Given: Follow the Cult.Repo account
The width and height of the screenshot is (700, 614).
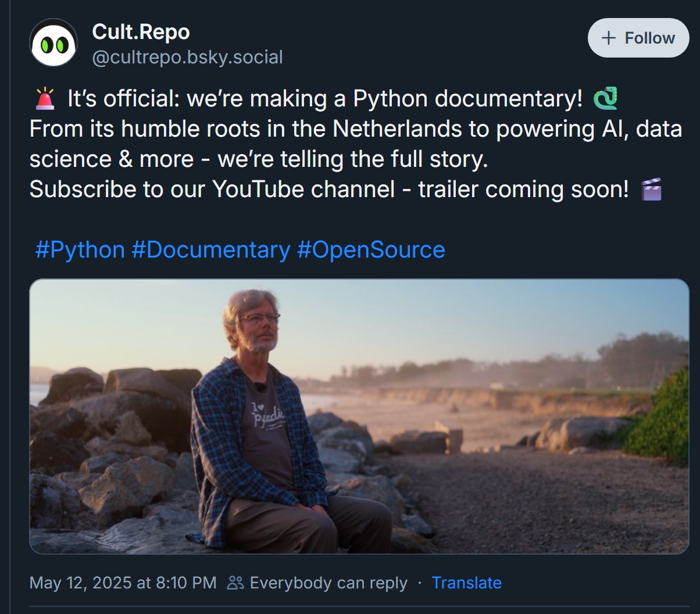Looking at the screenshot, I should coord(638,38).
